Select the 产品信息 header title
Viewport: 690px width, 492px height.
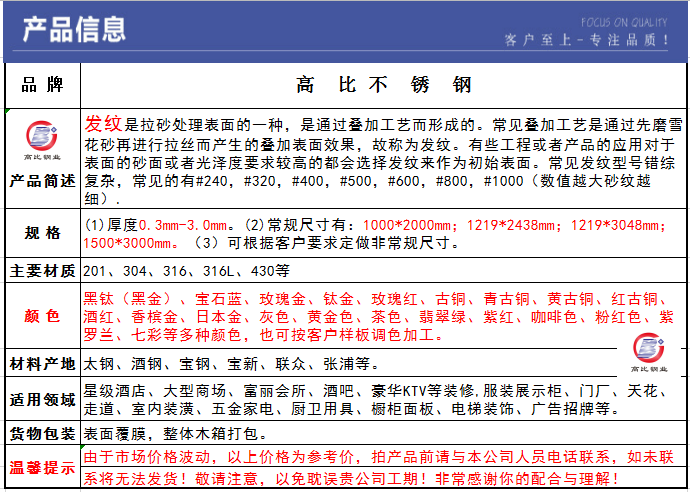pos(74,30)
